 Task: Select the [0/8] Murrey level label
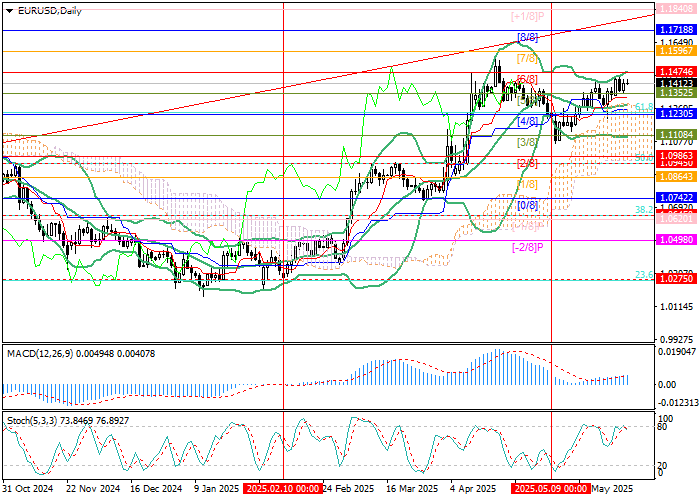[528, 204]
